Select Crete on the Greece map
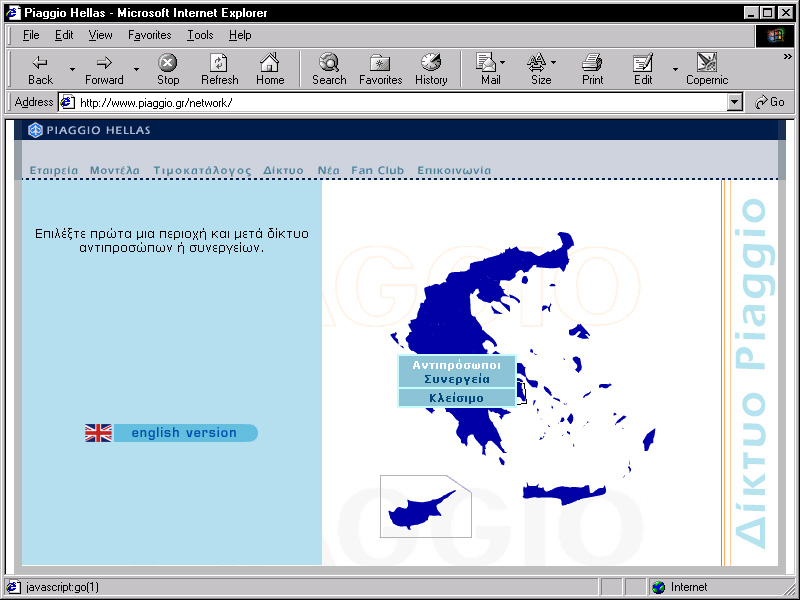This screenshot has width=800, height=600. pos(564,494)
